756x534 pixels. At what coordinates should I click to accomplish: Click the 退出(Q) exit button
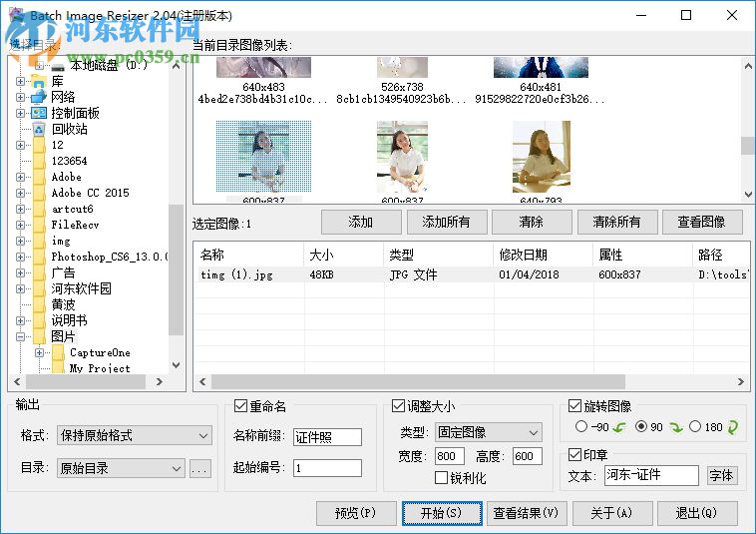click(698, 513)
